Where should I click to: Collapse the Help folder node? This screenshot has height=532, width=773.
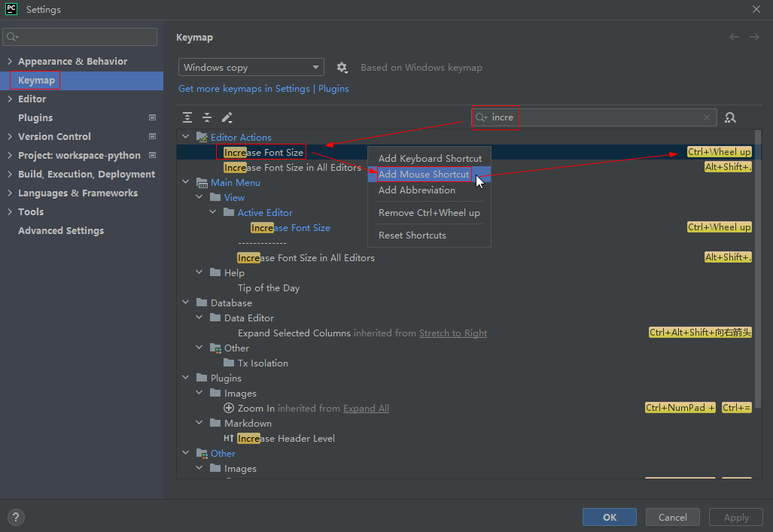pyautogui.click(x=199, y=272)
